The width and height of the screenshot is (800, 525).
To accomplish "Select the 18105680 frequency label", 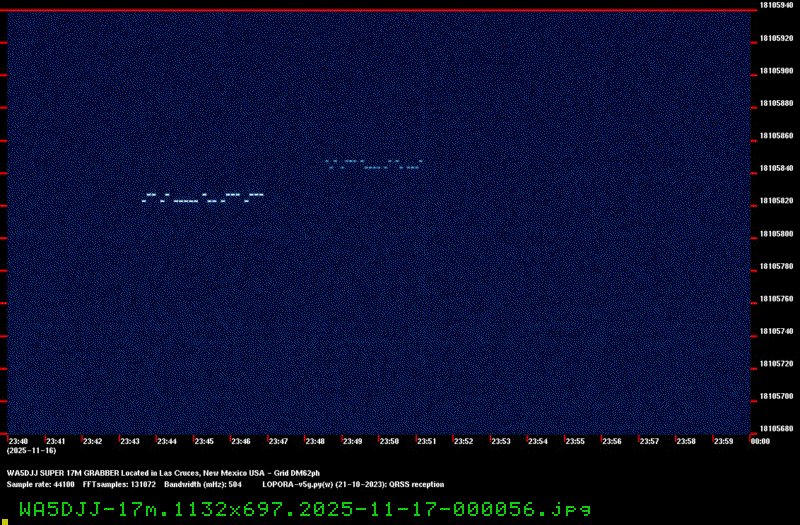I will tap(777, 429).
